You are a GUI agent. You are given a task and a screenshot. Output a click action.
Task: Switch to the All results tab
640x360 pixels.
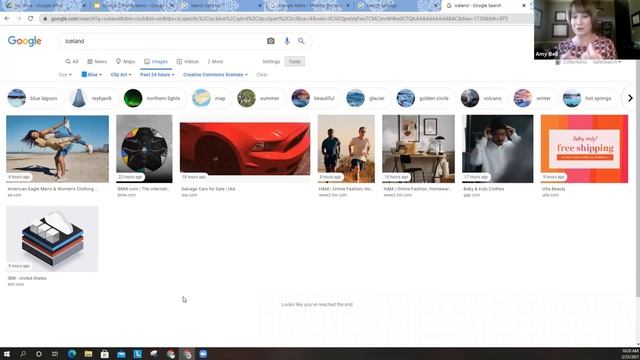pyautogui.click(x=72, y=62)
